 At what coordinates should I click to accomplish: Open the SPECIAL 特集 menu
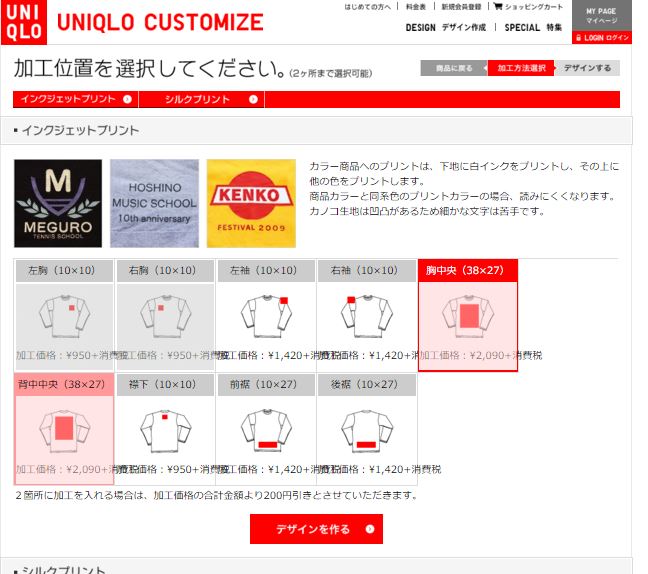click(x=533, y=28)
